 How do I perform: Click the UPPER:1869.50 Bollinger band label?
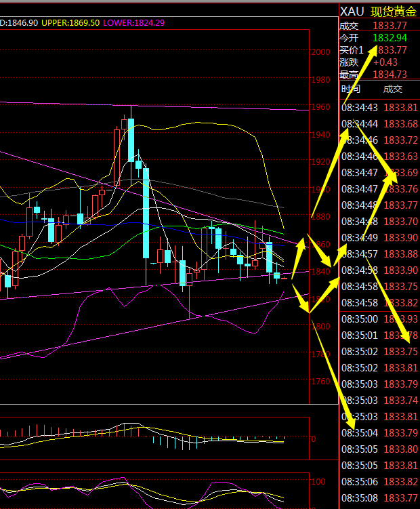[70, 22]
